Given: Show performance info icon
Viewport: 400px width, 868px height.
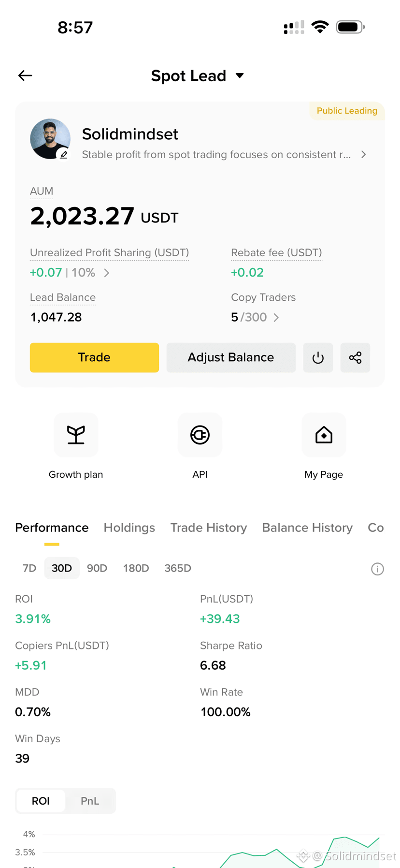Looking at the screenshot, I should (x=377, y=569).
